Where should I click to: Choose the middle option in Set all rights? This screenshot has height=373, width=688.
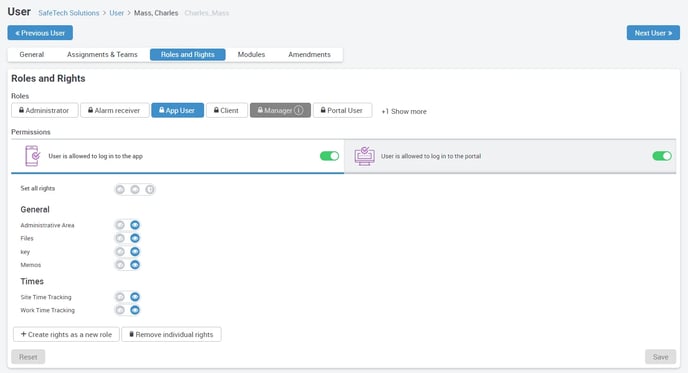click(135, 189)
